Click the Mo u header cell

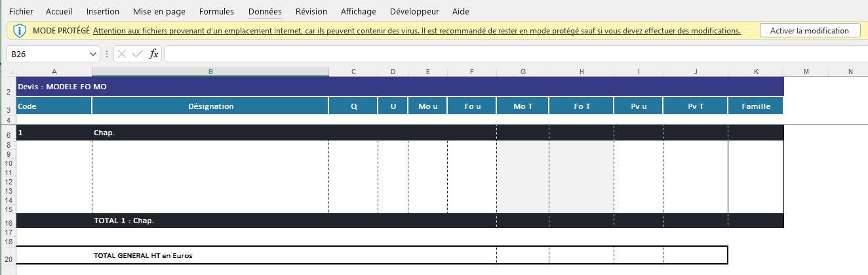click(x=427, y=106)
